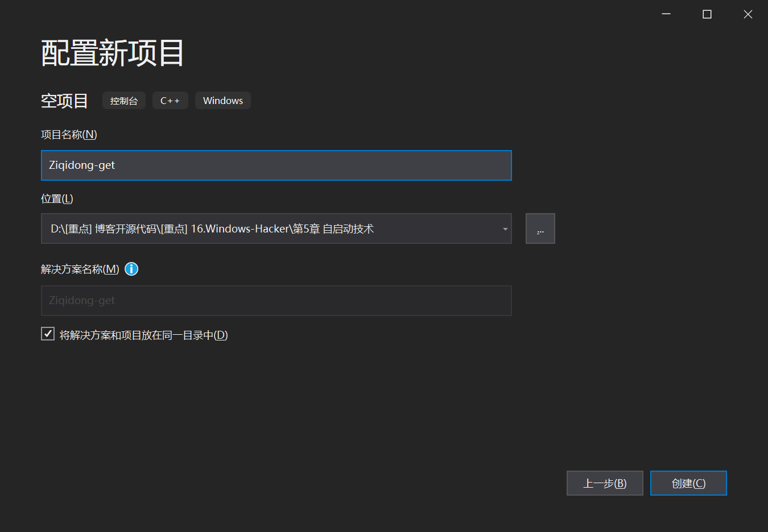Click the 空项目 template title

point(64,101)
